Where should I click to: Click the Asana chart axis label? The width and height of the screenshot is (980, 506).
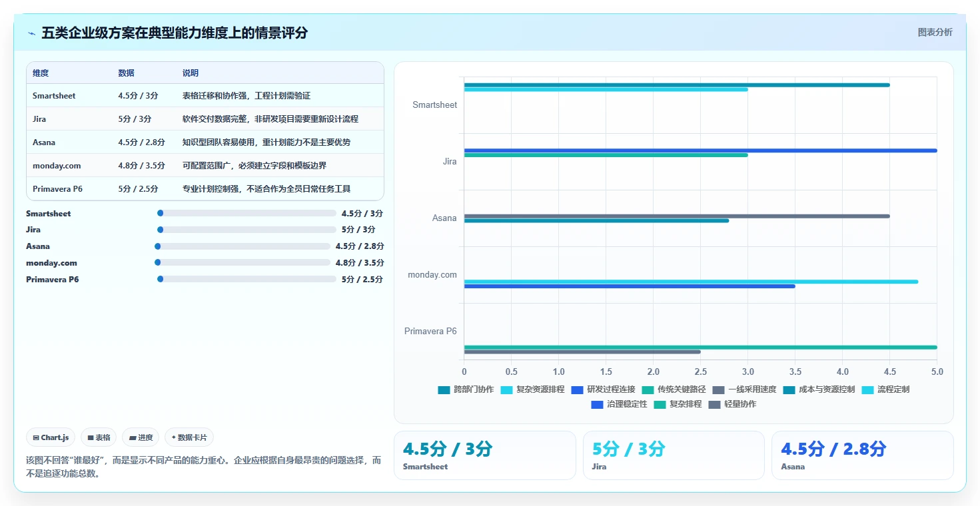[444, 218]
